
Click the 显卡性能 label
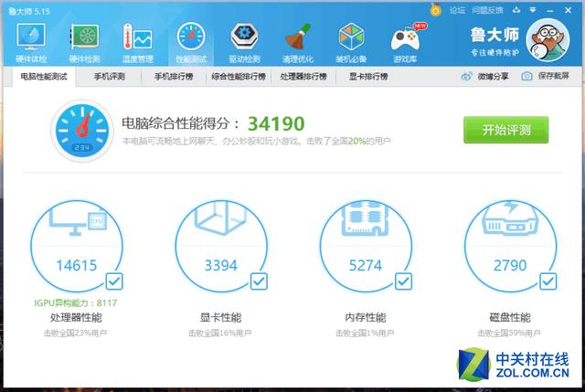click(221, 317)
